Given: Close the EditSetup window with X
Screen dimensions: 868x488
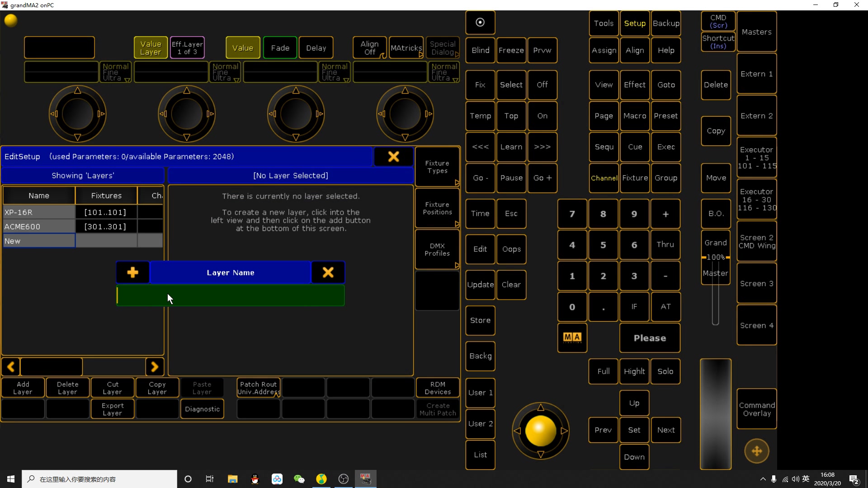Looking at the screenshot, I should coord(393,157).
